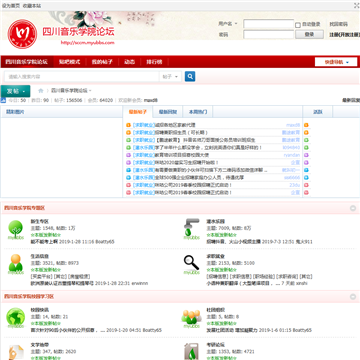Open the [职场经验] subforum link

[264, 277]
